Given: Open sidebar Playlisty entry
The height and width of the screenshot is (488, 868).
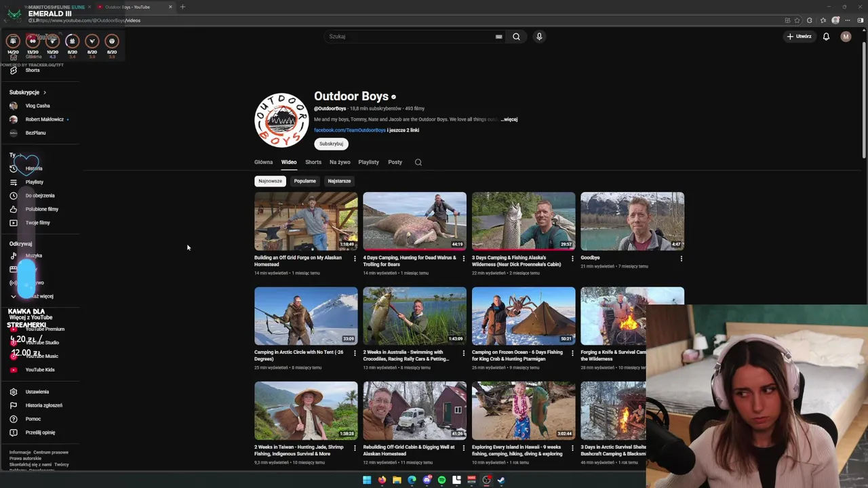Looking at the screenshot, I should (x=34, y=182).
